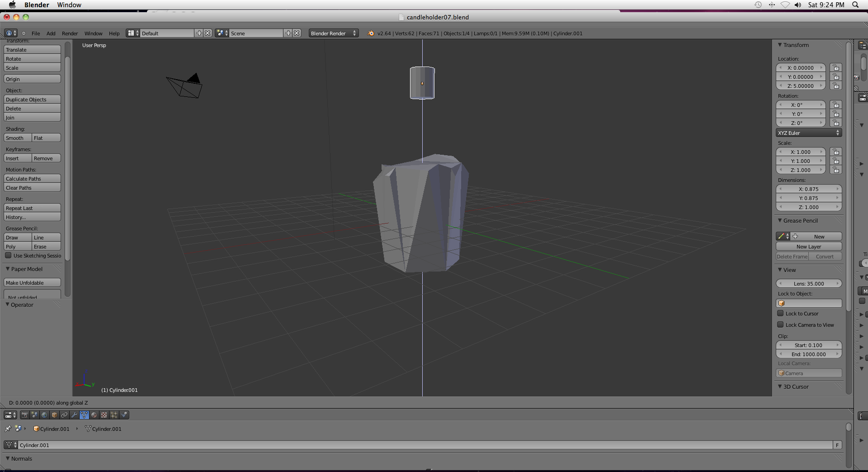Open the Lock to Object cube field
Image resolution: width=868 pixels, height=472 pixels.
click(x=809, y=303)
